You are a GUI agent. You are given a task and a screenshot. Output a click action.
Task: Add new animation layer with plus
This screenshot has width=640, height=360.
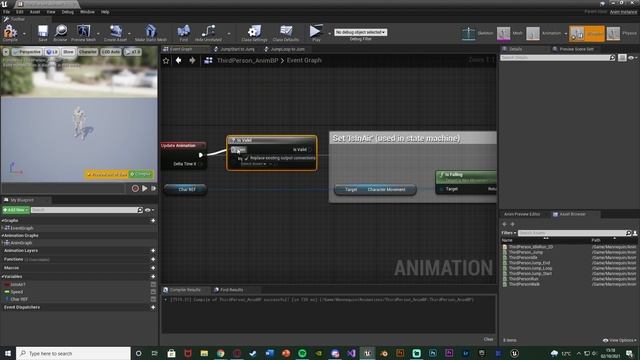tap(153, 251)
